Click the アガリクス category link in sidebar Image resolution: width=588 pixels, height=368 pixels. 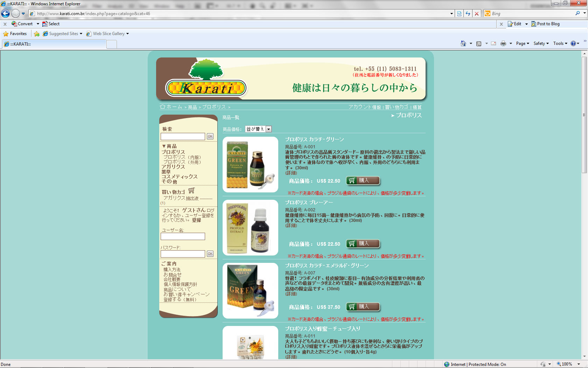pos(173,167)
